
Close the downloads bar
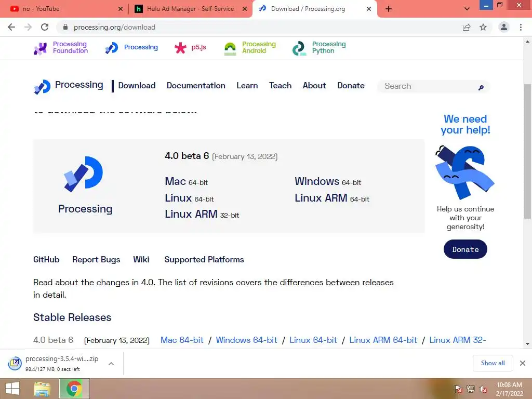coord(523,363)
